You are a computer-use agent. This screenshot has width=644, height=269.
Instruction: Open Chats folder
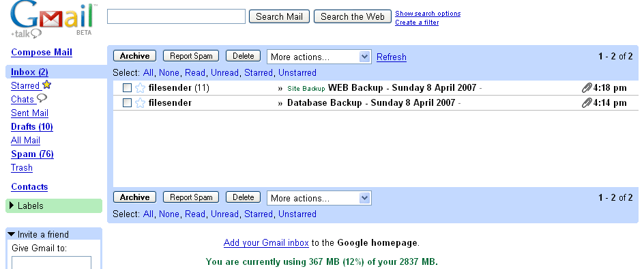click(x=23, y=99)
